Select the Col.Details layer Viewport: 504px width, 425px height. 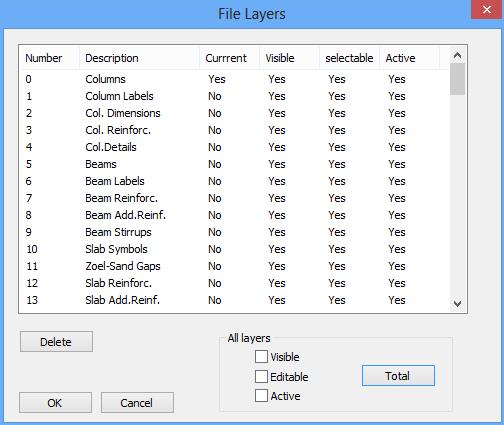pyautogui.click(x=235, y=147)
